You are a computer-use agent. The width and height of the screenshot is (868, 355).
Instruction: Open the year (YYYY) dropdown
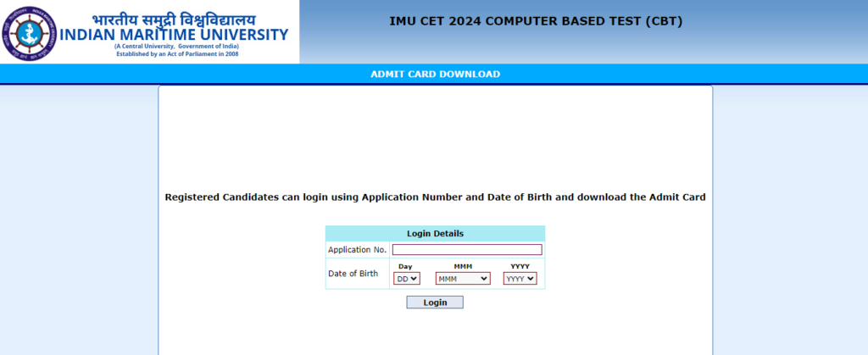[520, 279]
